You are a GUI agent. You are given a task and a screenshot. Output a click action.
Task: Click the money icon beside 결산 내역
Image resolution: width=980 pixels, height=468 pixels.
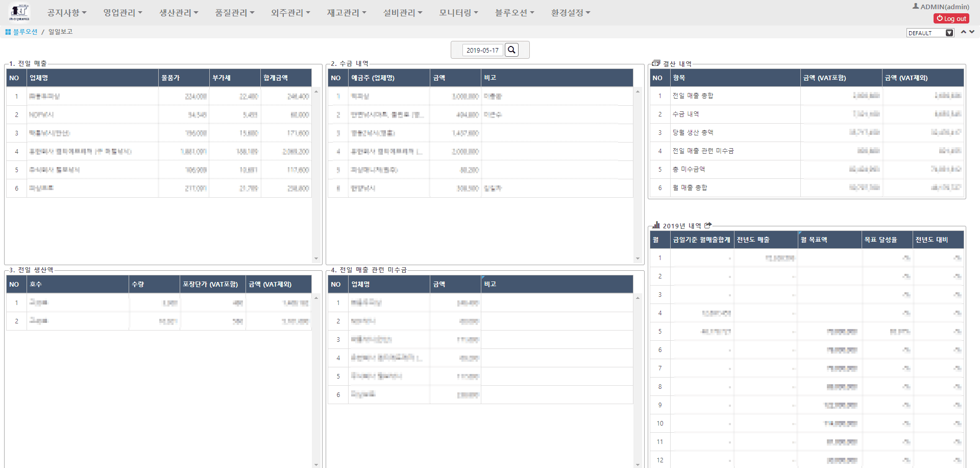pos(655,62)
